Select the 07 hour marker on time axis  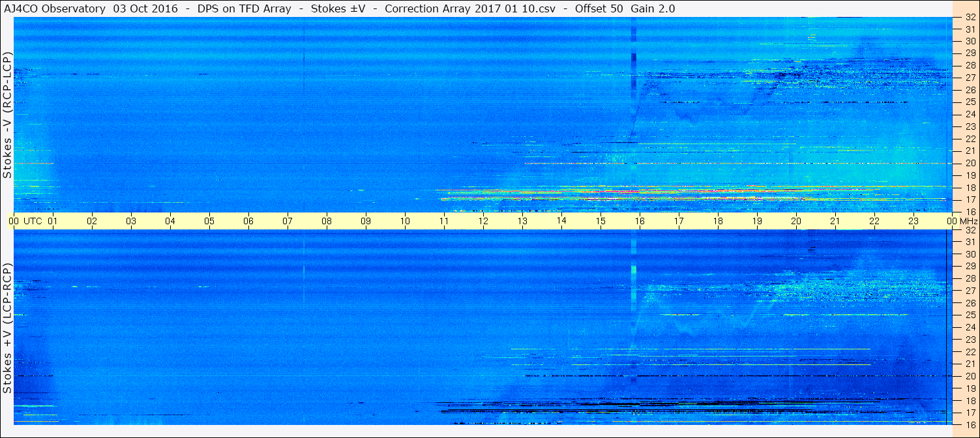287,221
